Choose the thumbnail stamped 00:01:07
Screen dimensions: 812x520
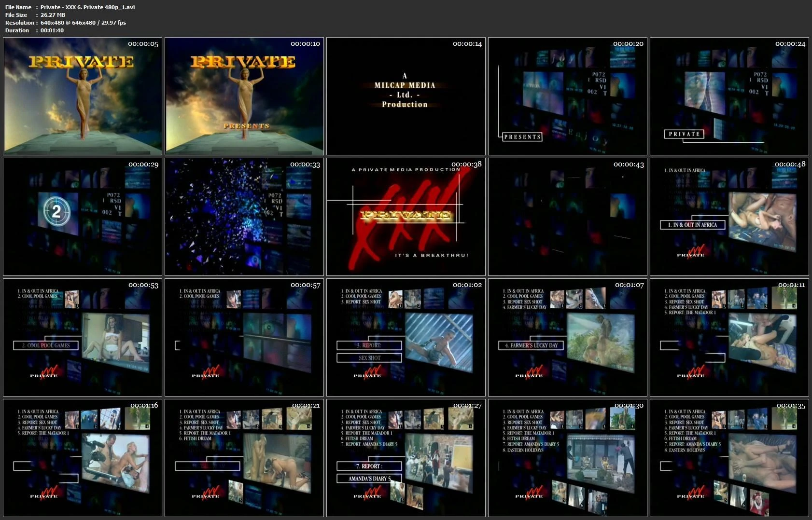pyautogui.click(x=568, y=337)
